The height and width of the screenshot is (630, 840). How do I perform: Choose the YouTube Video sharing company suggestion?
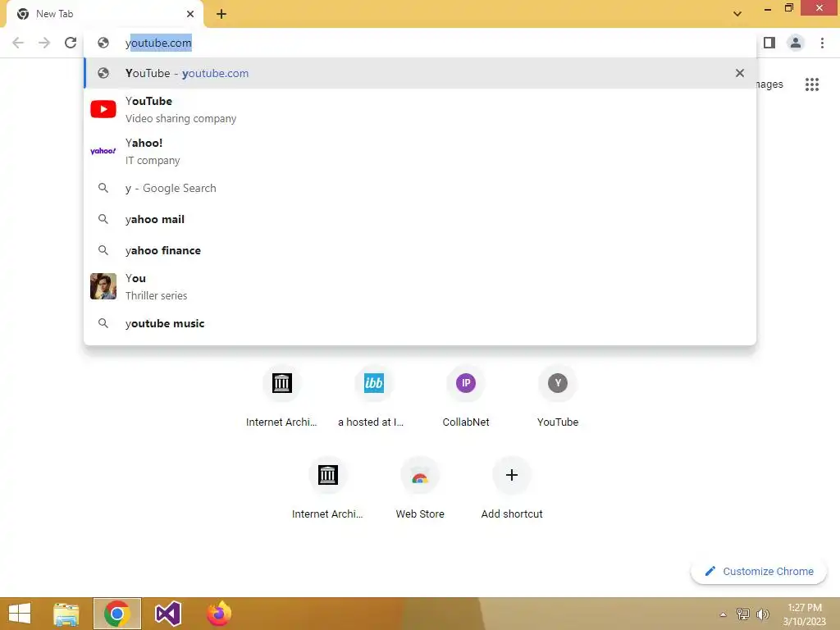coord(420,109)
